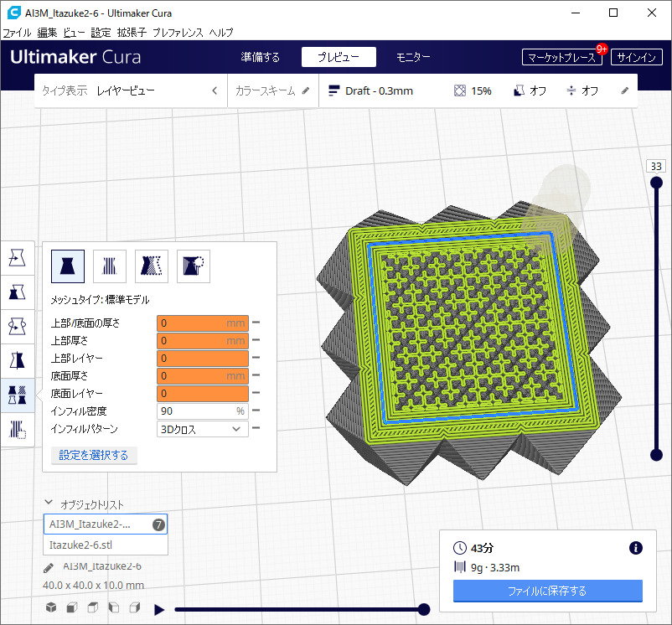This screenshot has height=625, width=672.
Task: Set mesh type to print as support
Action: pyautogui.click(x=110, y=266)
